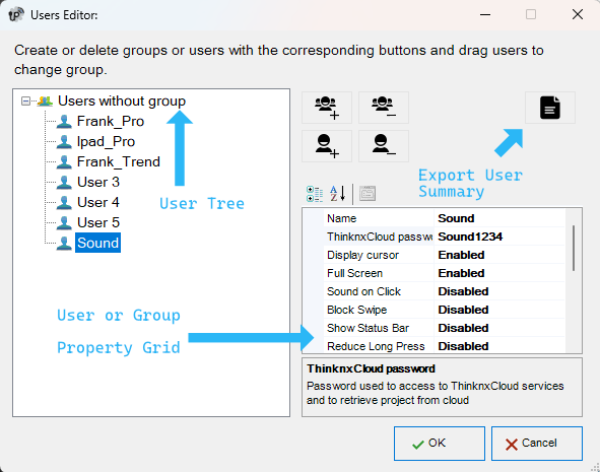Image resolution: width=600 pixels, height=472 pixels.
Task: Select User 5 in the tree
Action: click(x=98, y=223)
